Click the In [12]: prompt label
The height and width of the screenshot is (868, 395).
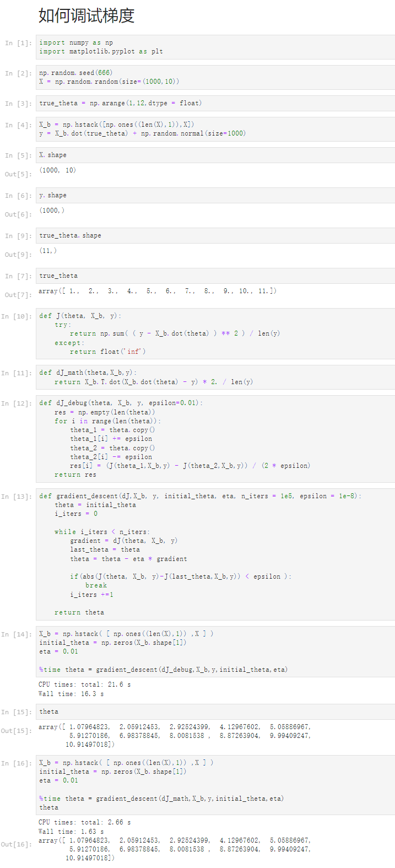coord(17,403)
